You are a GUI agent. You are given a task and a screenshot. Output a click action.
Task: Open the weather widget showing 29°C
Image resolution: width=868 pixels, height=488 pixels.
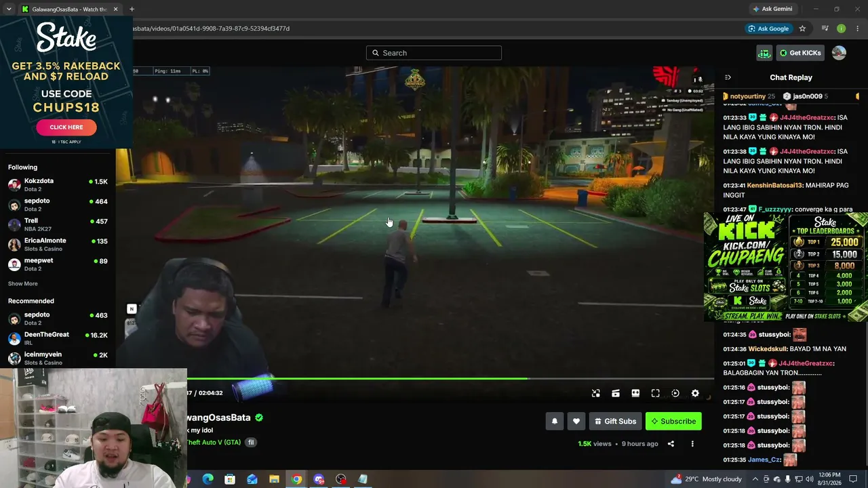click(706, 479)
